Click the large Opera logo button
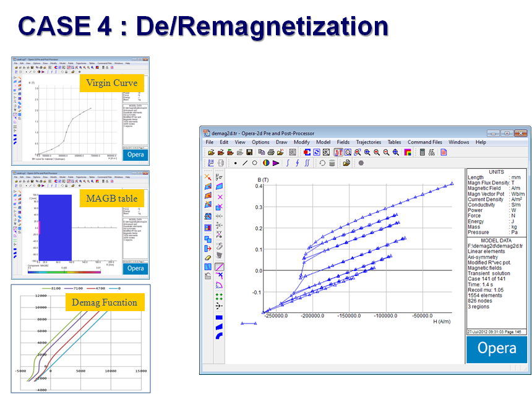532x394 pixels. click(x=497, y=348)
